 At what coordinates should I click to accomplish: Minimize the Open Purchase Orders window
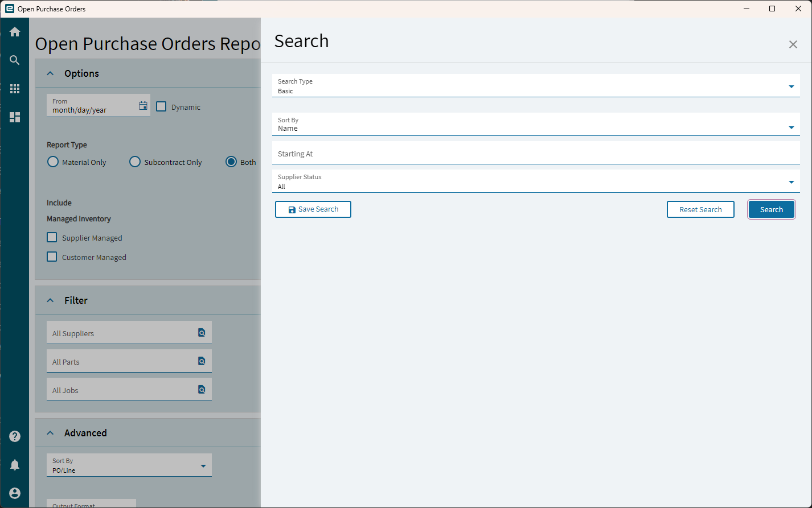click(x=746, y=9)
